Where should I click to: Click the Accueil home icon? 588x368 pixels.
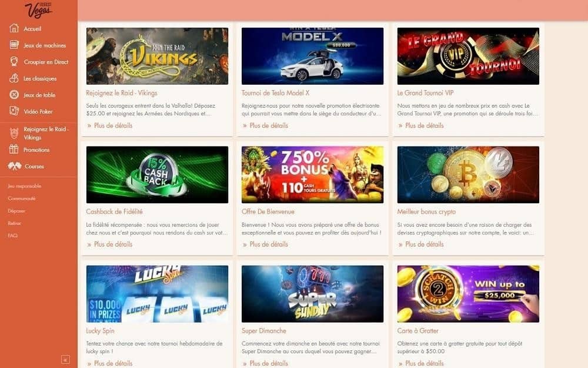click(14, 28)
